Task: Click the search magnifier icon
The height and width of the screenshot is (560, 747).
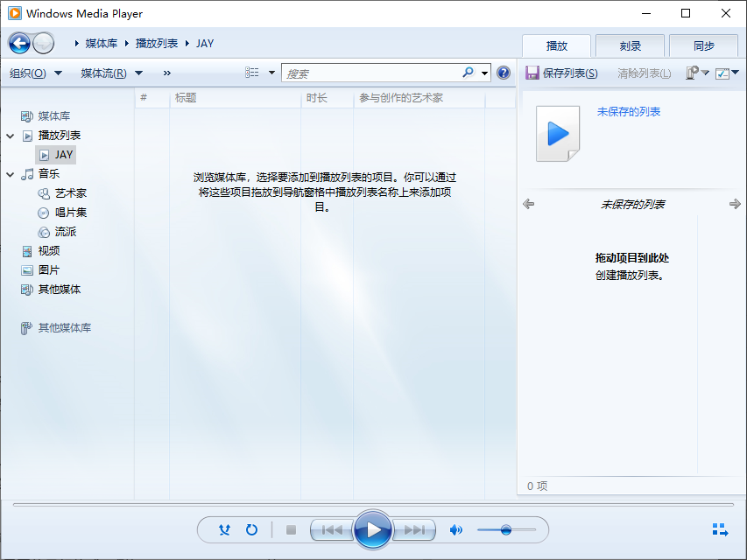Action: point(469,73)
